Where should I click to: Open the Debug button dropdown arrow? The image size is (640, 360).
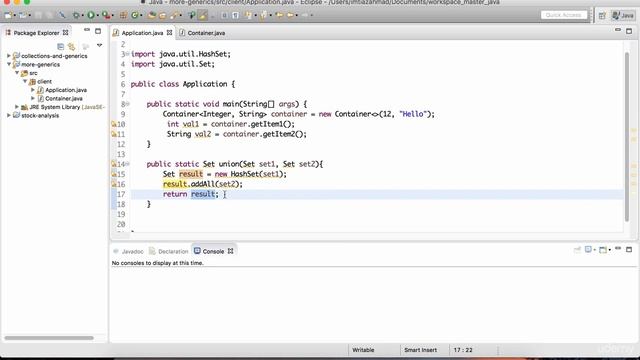pyautogui.click(x=82, y=16)
